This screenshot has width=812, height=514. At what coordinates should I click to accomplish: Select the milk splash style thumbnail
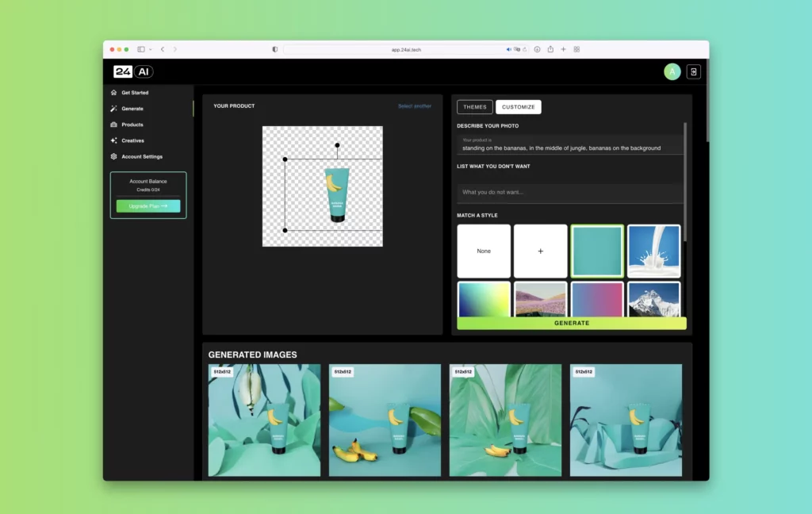653,251
